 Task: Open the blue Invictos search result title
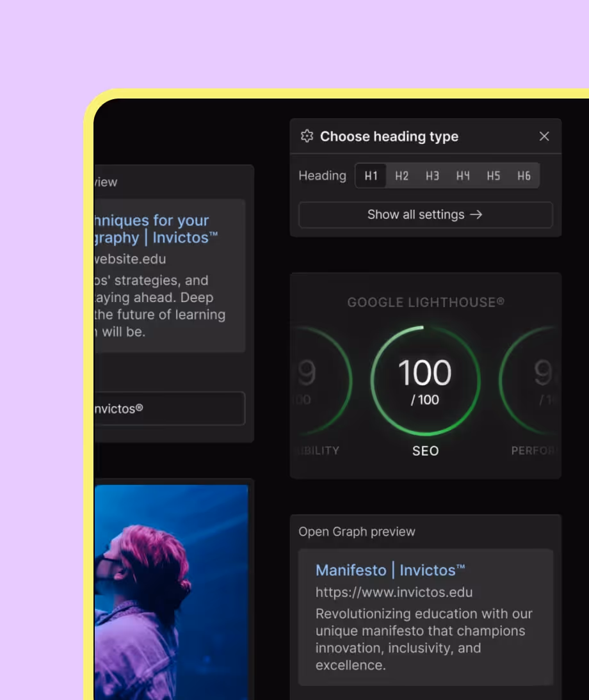[x=156, y=229]
